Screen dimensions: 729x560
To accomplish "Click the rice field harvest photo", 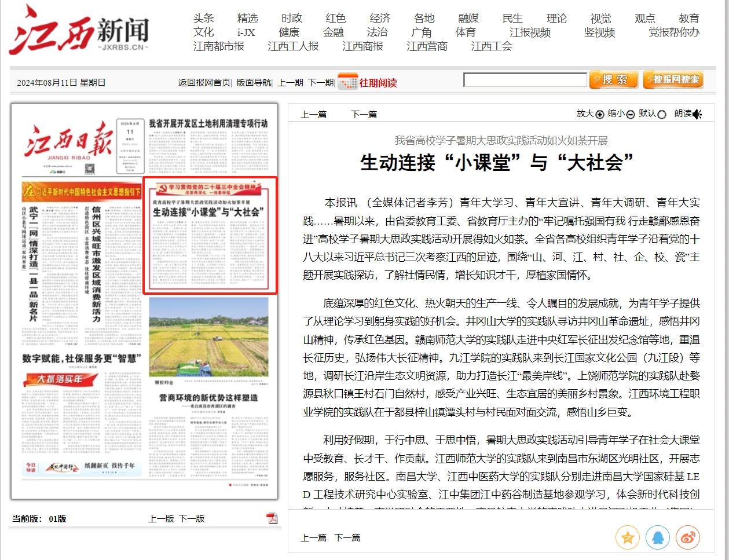I will tap(208, 336).
